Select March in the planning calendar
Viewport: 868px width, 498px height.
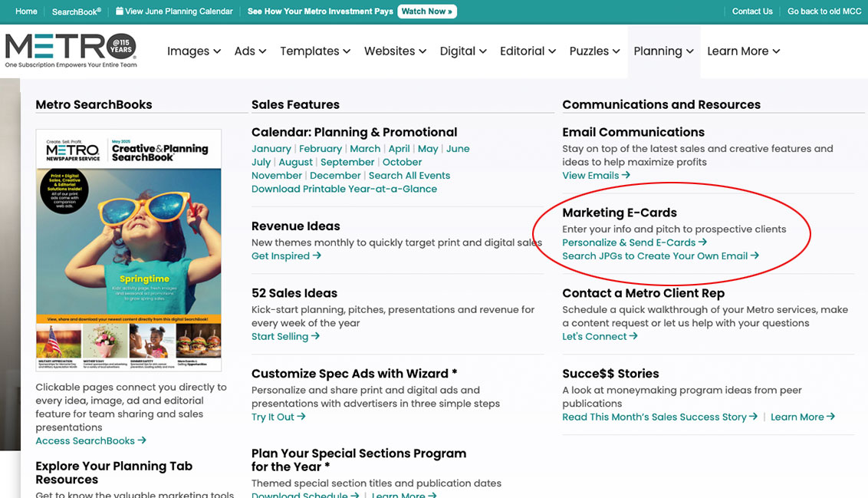(x=365, y=149)
